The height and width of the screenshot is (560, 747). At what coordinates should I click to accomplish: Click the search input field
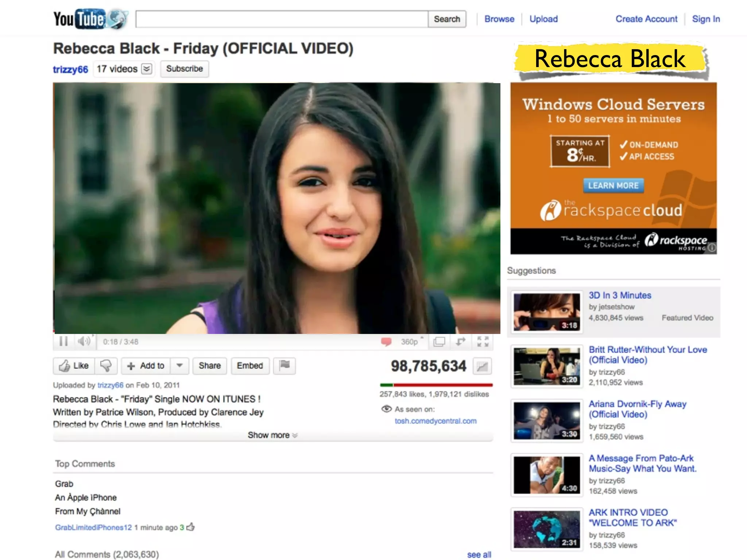point(282,19)
